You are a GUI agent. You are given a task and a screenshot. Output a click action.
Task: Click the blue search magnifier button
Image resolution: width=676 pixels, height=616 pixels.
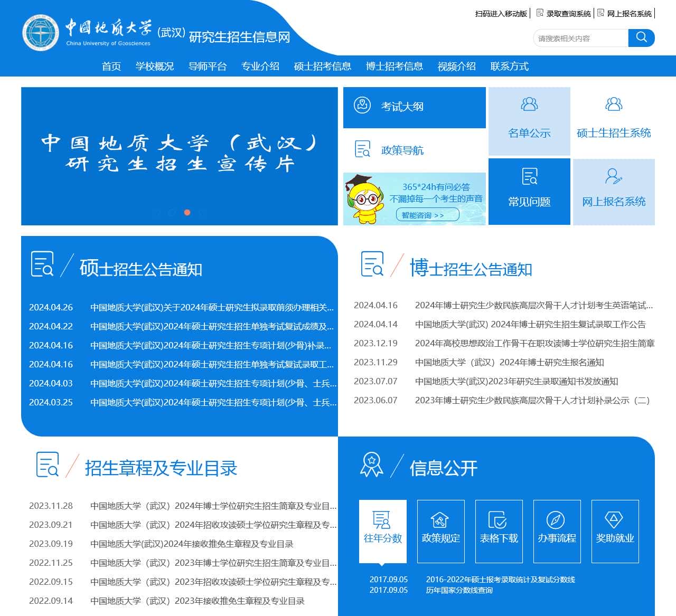[641, 37]
